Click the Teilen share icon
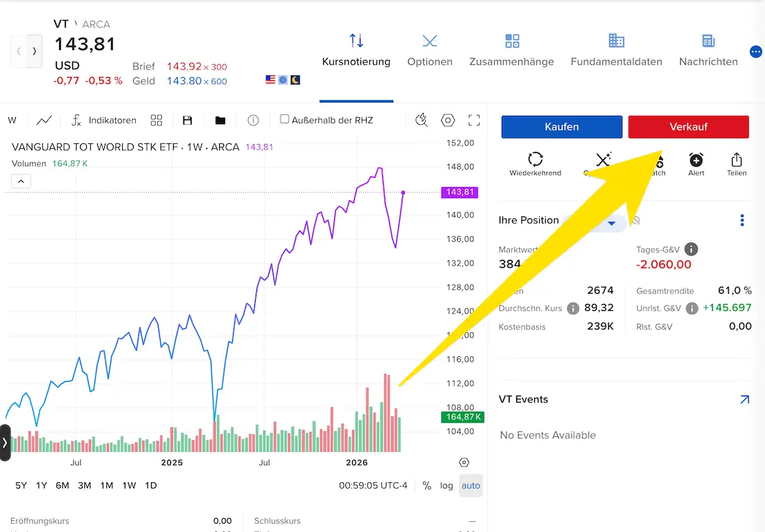Viewport: 765px width, 532px height. point(736,164)
